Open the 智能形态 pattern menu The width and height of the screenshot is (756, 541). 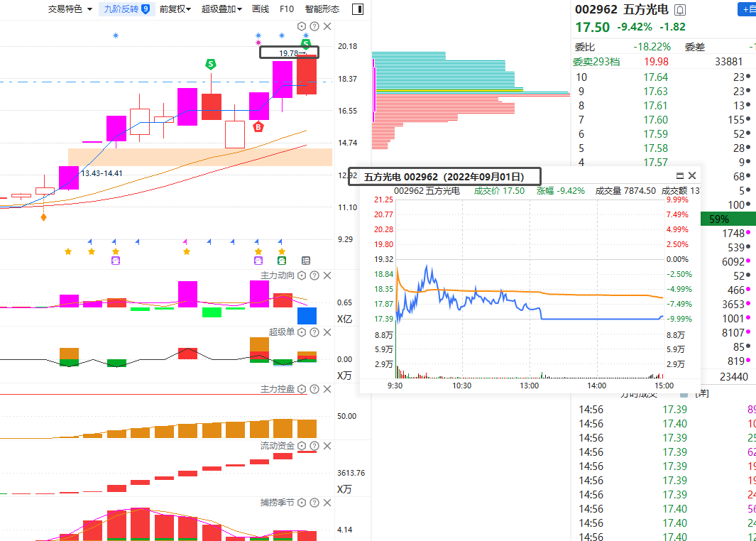click(x=322, y=9)
